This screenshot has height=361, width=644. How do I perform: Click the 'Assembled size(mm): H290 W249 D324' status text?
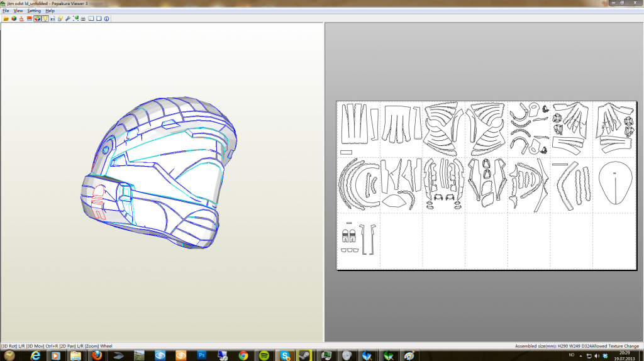click(552, 346)
